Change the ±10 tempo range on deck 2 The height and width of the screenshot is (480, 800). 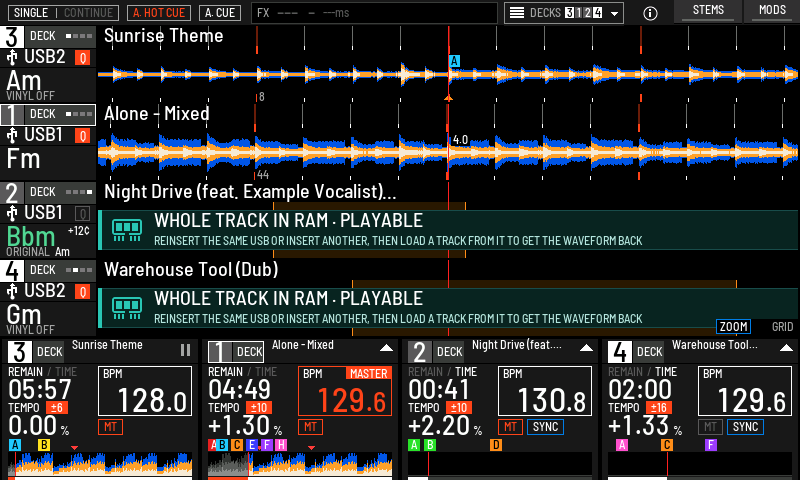coord(458,408)
